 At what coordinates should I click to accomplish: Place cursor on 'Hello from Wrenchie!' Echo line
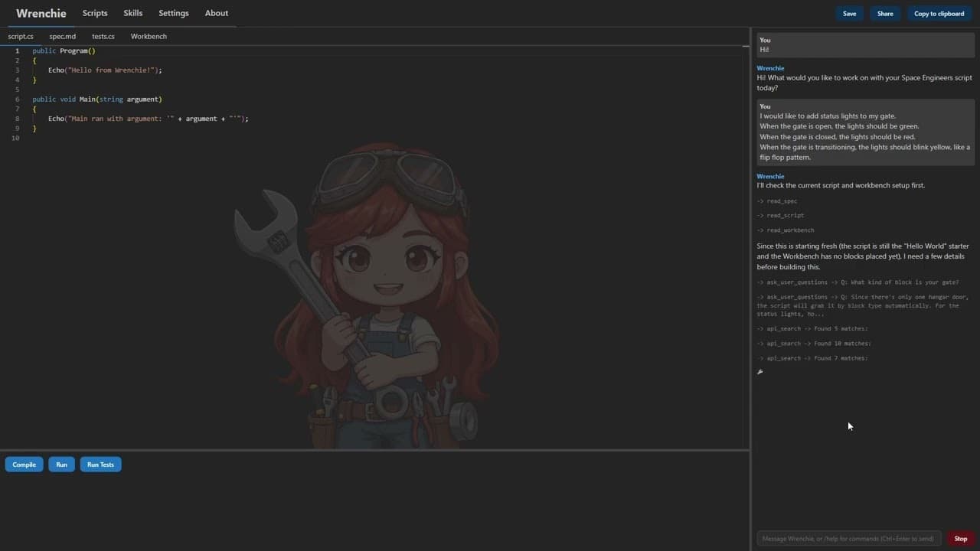coord(105,70)
